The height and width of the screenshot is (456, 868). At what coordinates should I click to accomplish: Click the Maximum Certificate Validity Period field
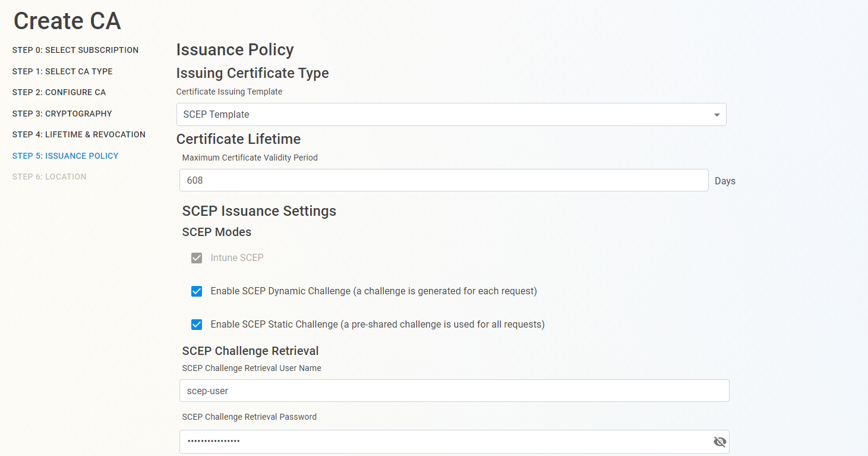[x=444, y=180]
